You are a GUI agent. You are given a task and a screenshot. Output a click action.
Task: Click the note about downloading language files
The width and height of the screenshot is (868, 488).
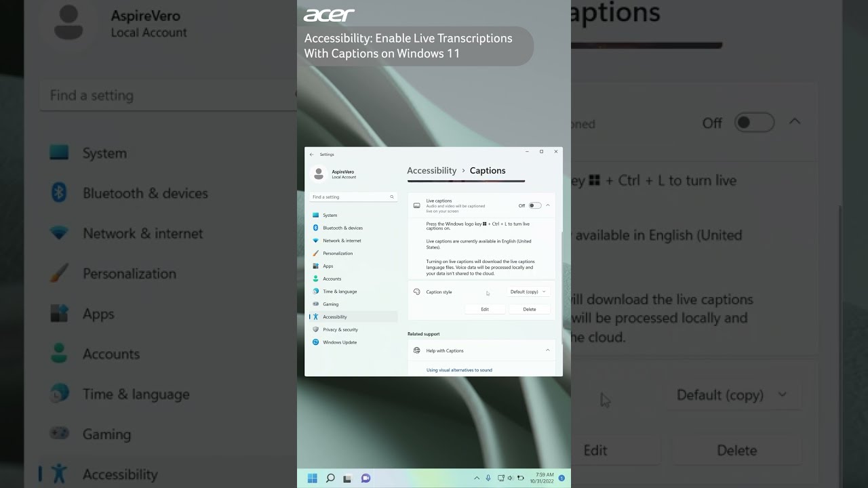click(x=480, y=267)
